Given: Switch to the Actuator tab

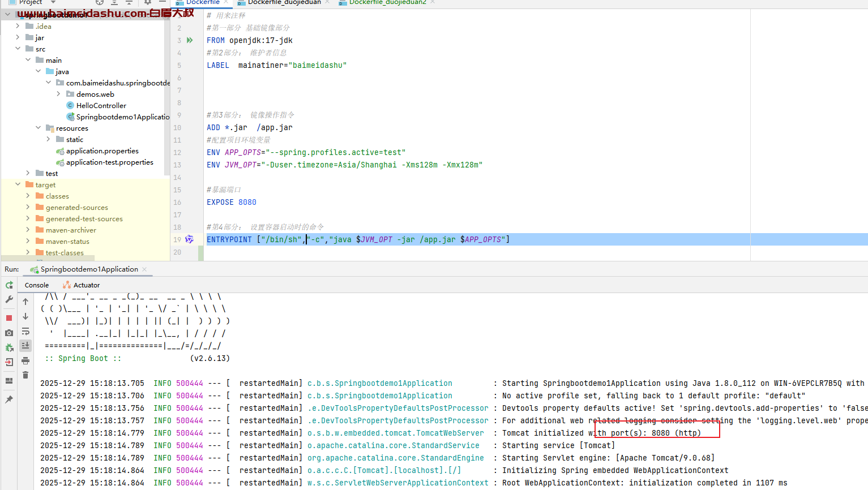Looking at the screenshot, I should pyautogui.click(x=86, y=285).
